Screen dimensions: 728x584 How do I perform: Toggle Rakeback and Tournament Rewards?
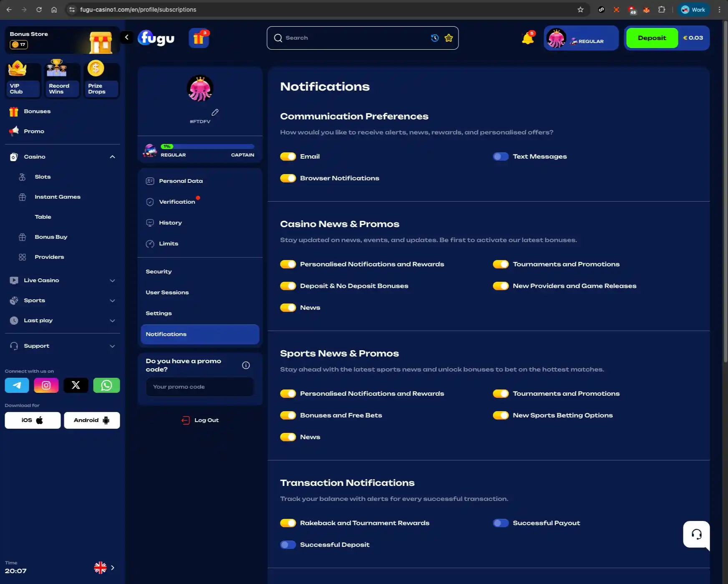[x=288, y=523]
